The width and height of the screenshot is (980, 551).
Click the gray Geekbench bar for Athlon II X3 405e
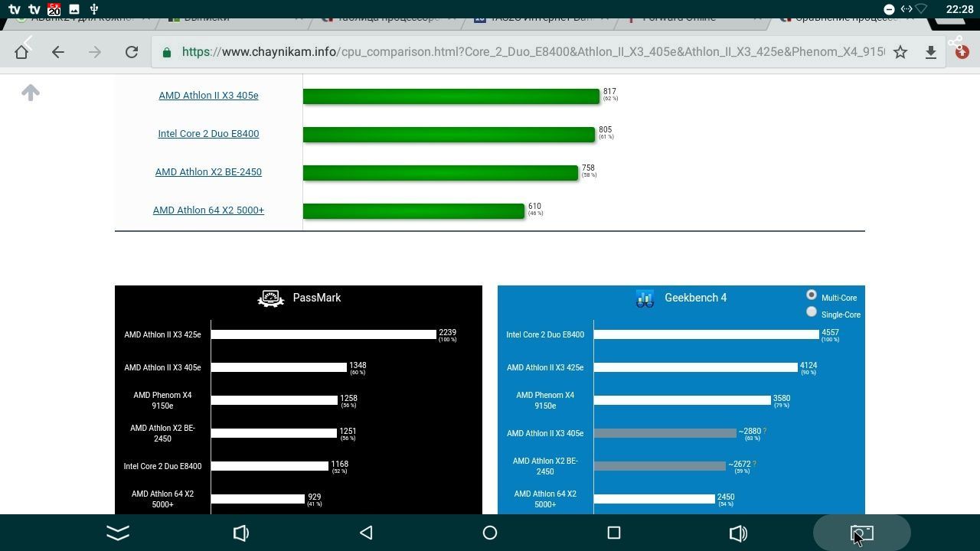[665, 433]
